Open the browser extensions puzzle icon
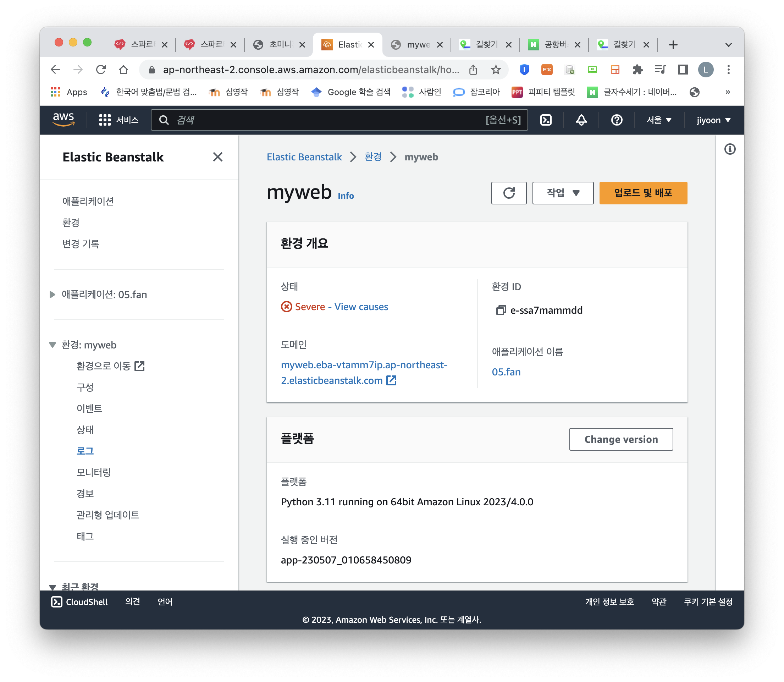This screenshot has width=784, height=682. [637, 70]
